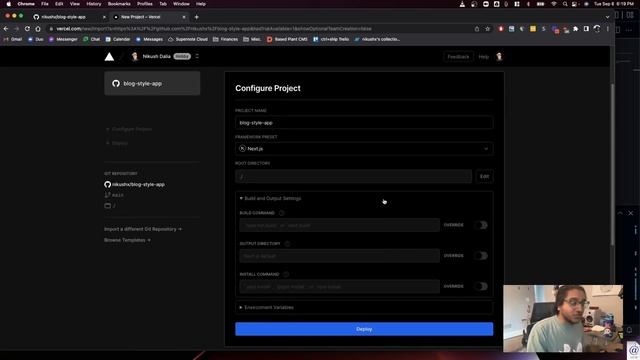This screenshot has width=640, height=360.
Task: Open the Duo bookmark
Action: tap(36, 39)
